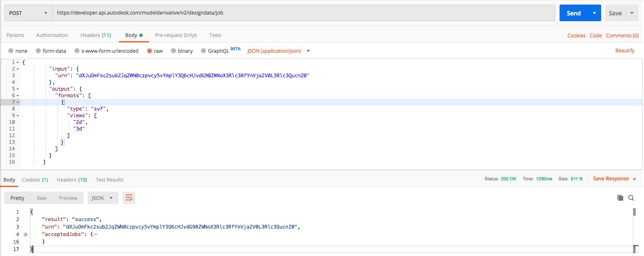Open the Save Response dropdown
The height and width of the screenshot is (256, 644).
[614, 179]
